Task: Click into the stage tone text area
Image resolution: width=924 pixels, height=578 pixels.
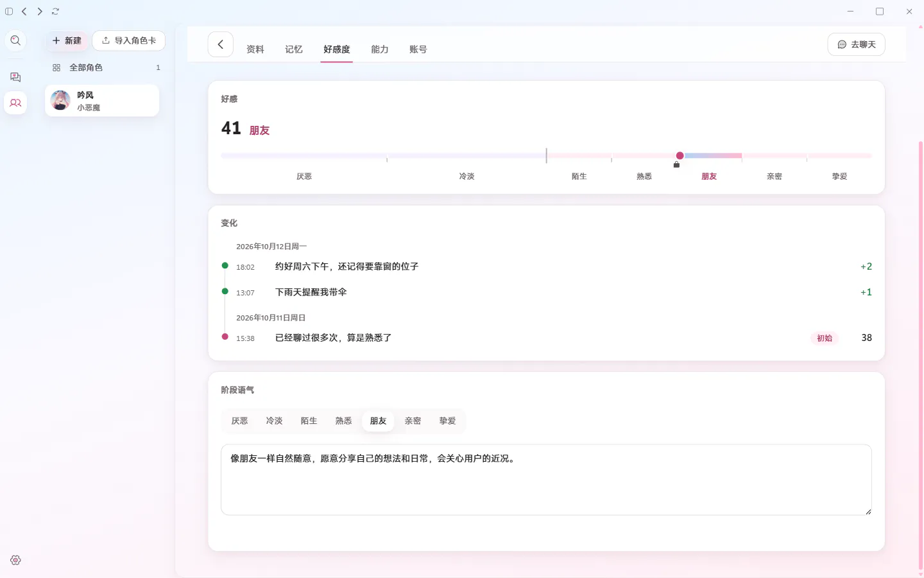Action: pyautogui.click(x=546, y=480)
